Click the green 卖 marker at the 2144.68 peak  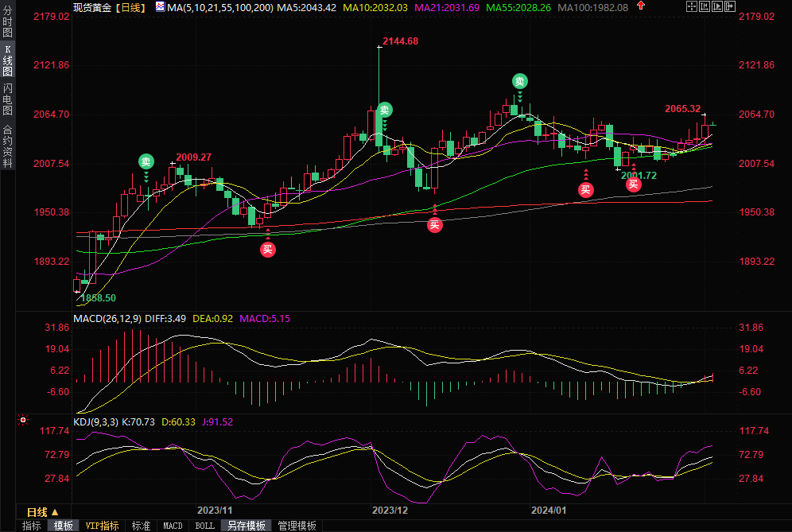click(x=385, y=110)
